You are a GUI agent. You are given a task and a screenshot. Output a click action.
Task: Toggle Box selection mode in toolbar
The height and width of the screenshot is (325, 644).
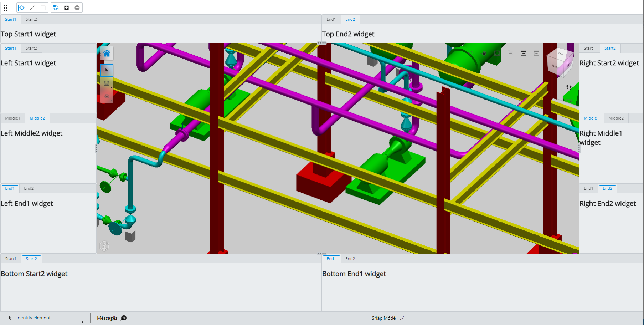coord(43,8)
